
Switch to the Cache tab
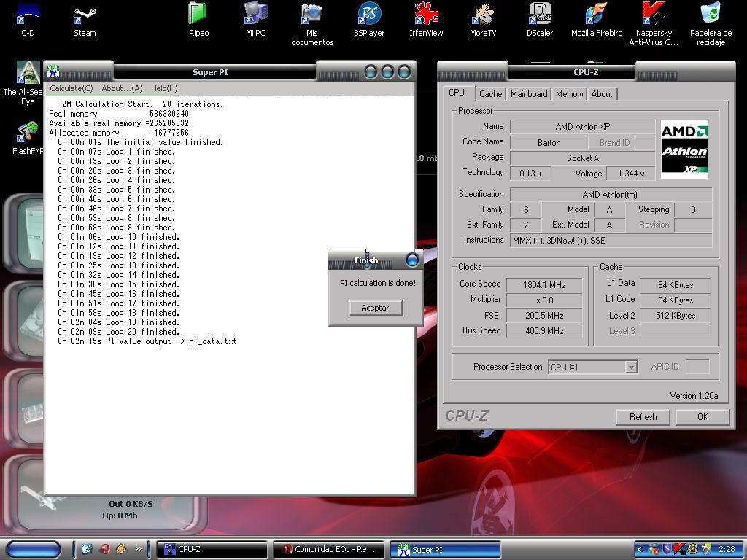[x=490, y=94]
